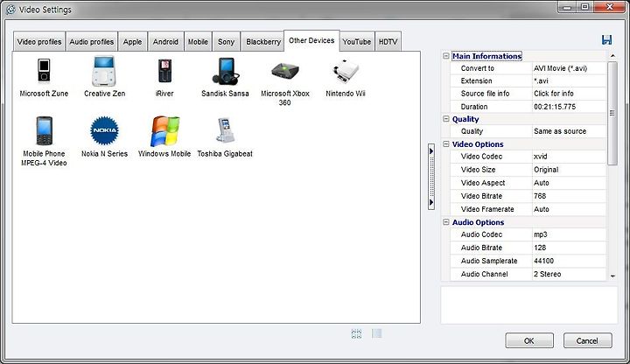Click the property grid scrollbar thumb
The image size is (630, 364).
pos(612,113)
